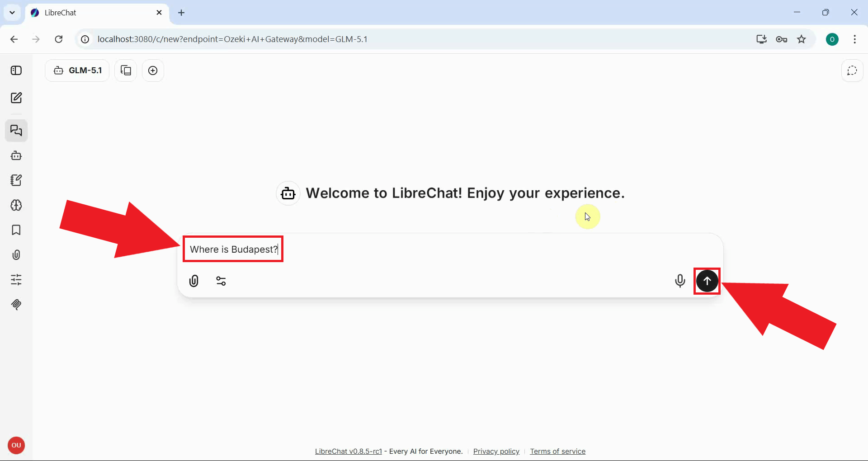The image size is (868, 461).
Task: Attach a file with the paperclip in the chat box
Action: (193, 281)
